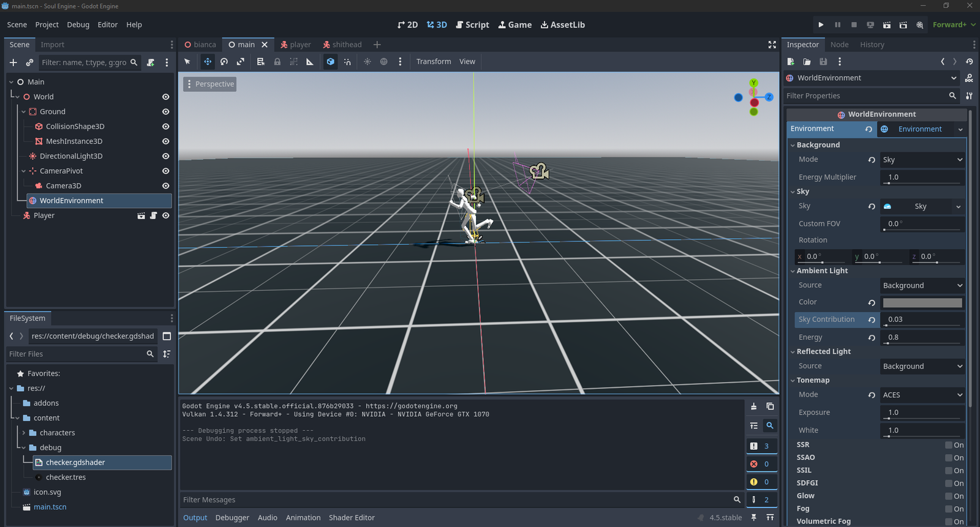Viewport: 980px width, 527px height.
Task: Click the Lock selected node icon
Action: [277, 62]
